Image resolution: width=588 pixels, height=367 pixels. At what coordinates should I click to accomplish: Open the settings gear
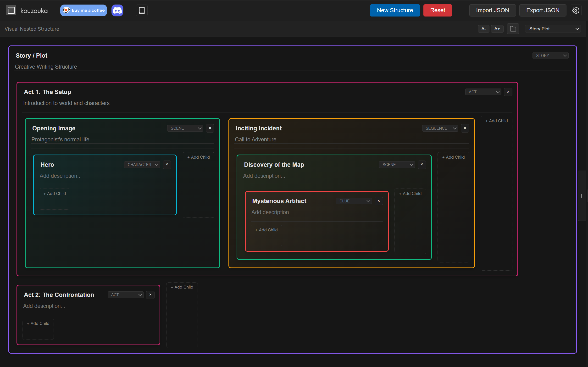[x=576, y=10]
